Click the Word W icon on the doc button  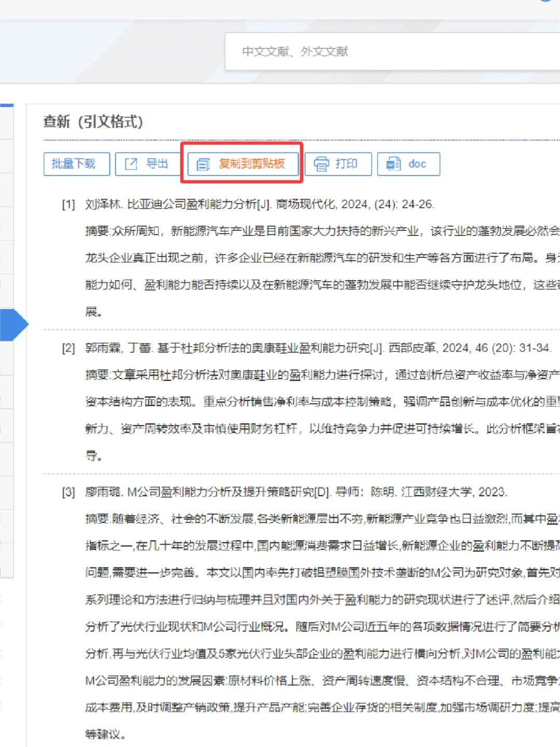point(393,164)
